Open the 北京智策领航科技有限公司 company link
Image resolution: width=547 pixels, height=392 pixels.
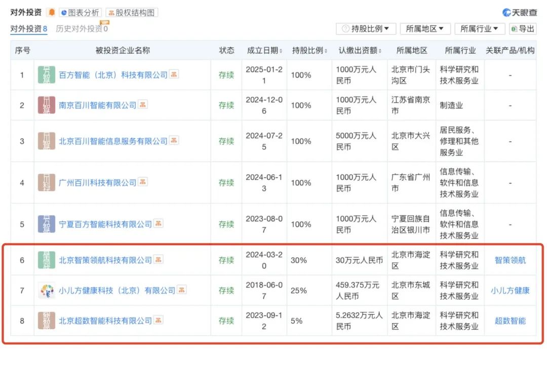105,260
